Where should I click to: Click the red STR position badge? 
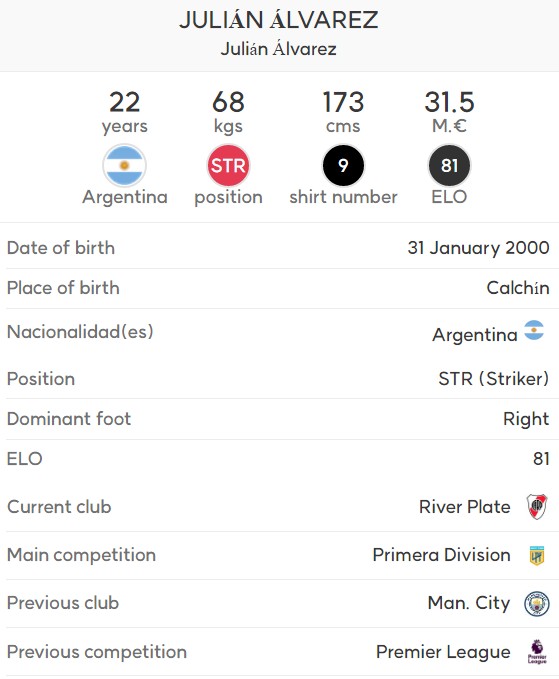point(228,165)
